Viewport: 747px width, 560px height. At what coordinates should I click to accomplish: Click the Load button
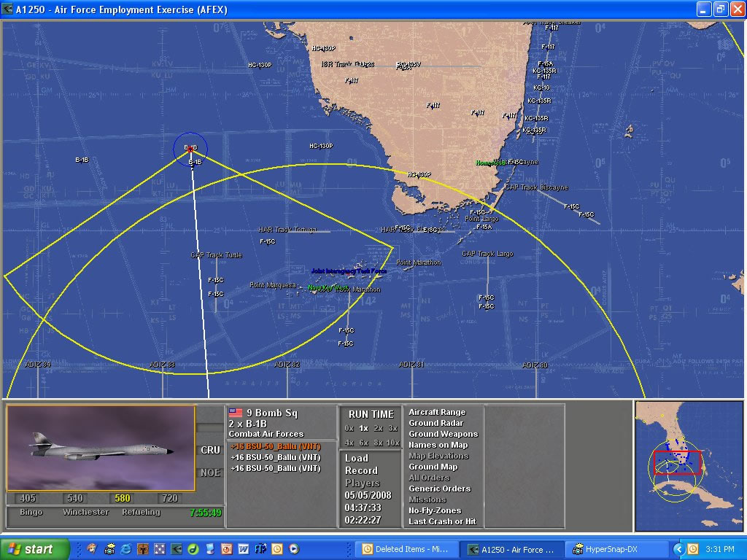click(357, 459)
